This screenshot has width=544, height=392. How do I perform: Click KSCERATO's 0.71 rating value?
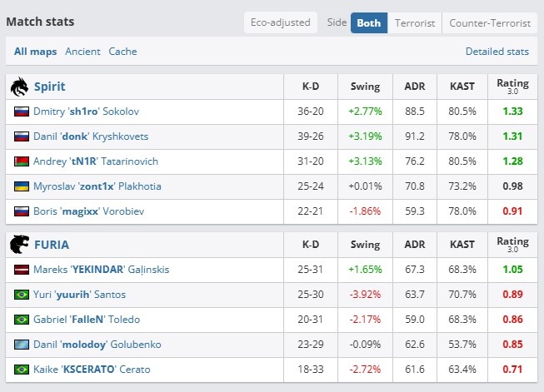point(513,370)
